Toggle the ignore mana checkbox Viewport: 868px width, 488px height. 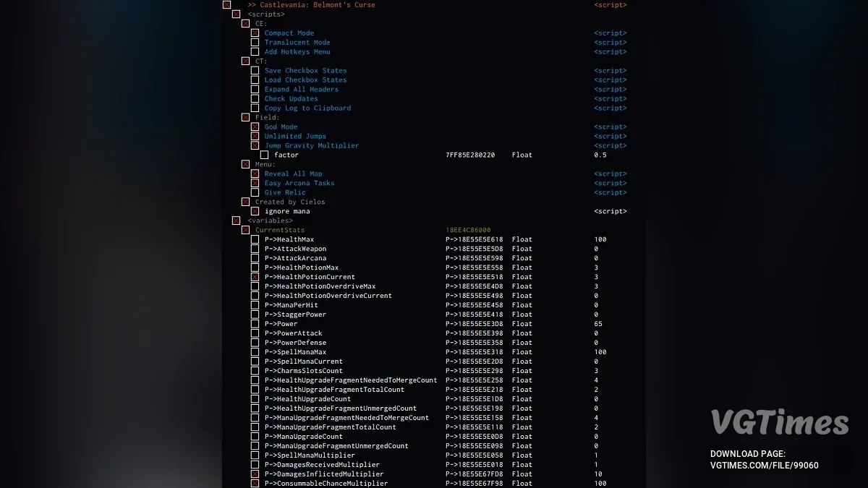[x=255, y=212]
